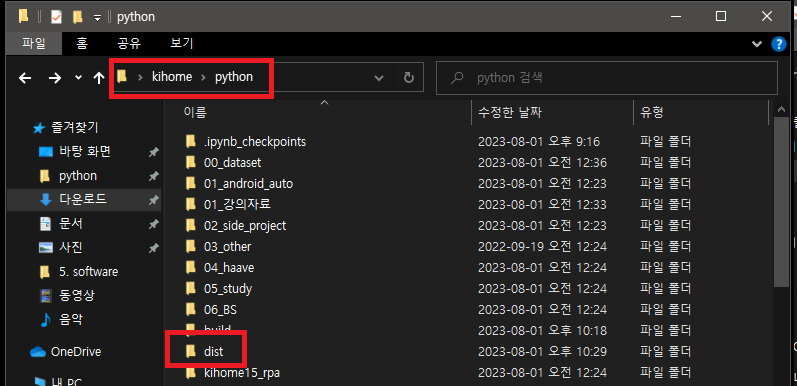This screenshot has width=797, height=386.
Task: Select the .ipynb_checkpoints folder
Action: coord(255,141)
